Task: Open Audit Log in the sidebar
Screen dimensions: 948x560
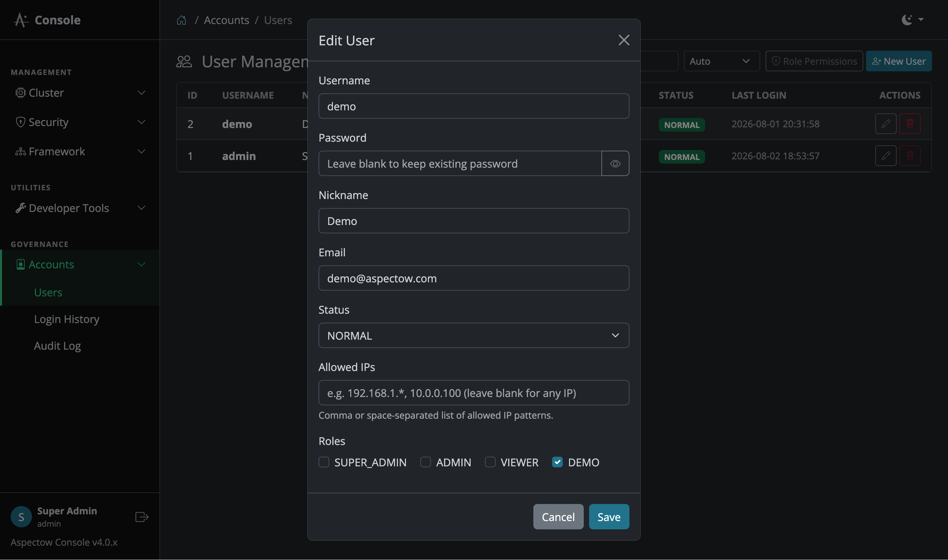Action: click(57, 346)
